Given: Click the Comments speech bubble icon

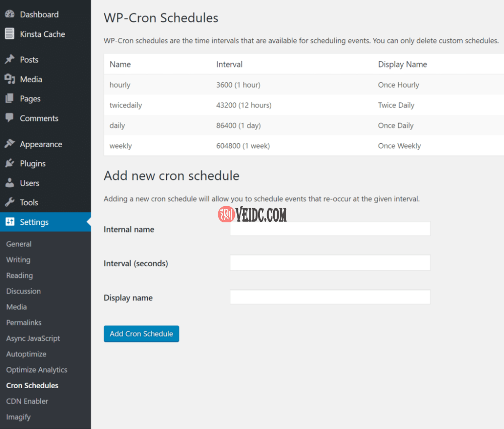Looking at the screenshot, I should (10, 118).
